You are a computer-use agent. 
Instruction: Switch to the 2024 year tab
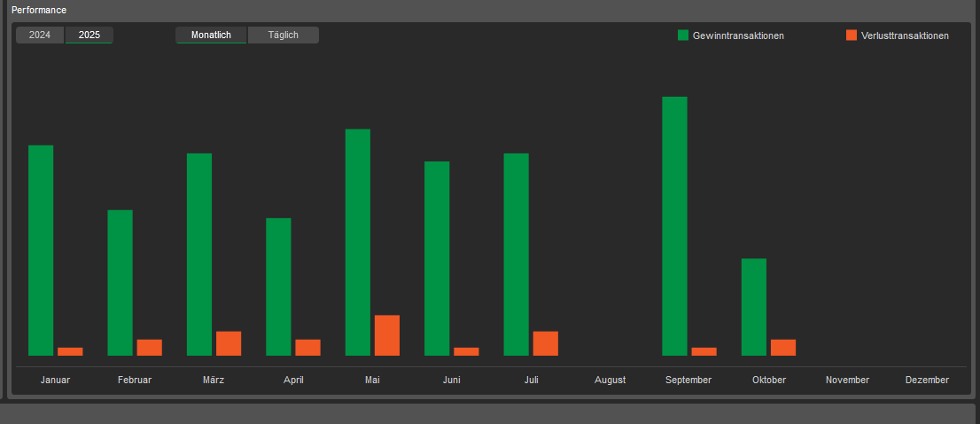coord(40,35)
